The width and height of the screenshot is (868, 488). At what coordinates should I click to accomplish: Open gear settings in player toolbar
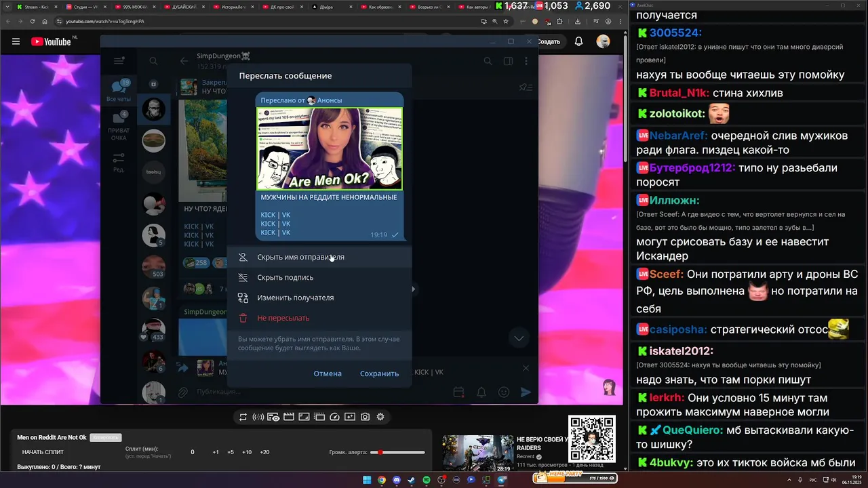380,417
